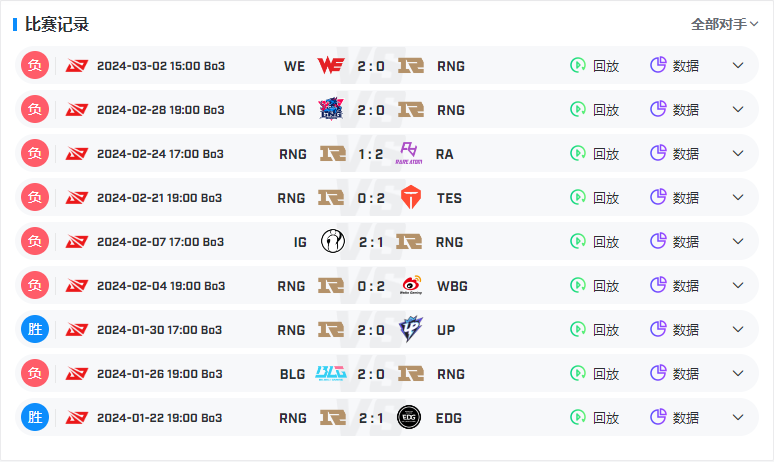Click the TES orange shield logo
The image size is (774, 462).
click(411, 197)
